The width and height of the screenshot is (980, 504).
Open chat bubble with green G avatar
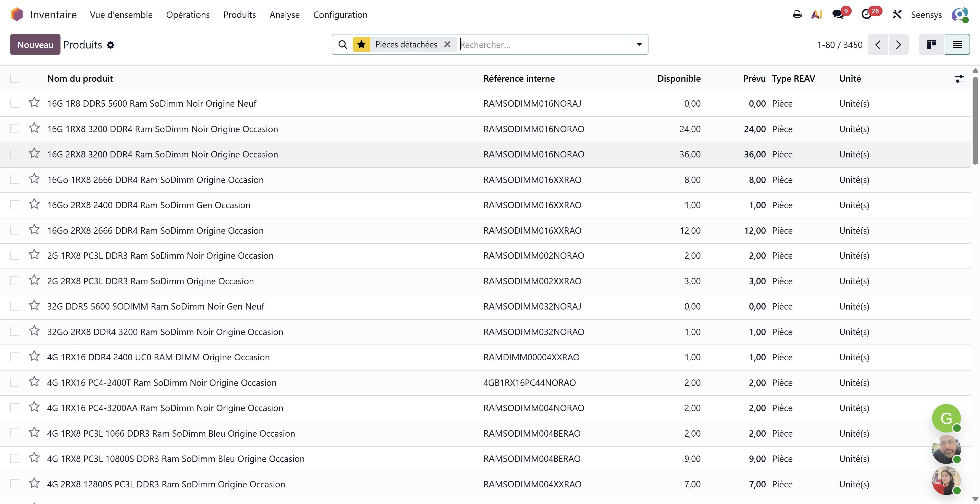(x=946, y=419)
